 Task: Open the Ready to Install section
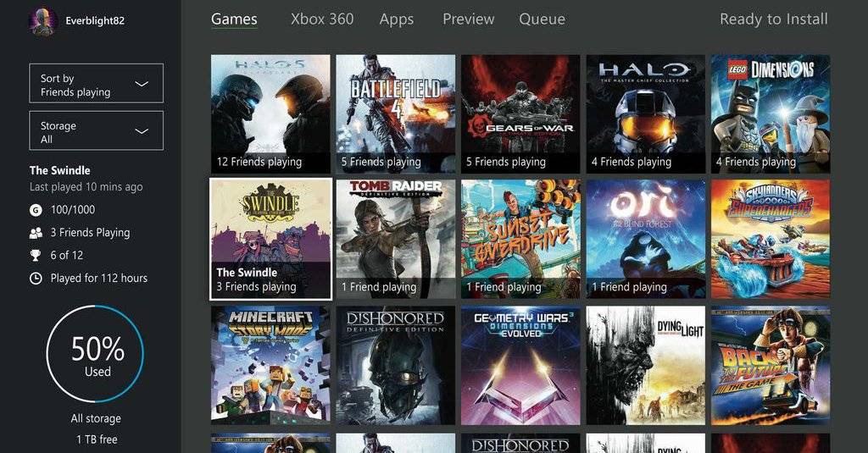coord(774,19)
